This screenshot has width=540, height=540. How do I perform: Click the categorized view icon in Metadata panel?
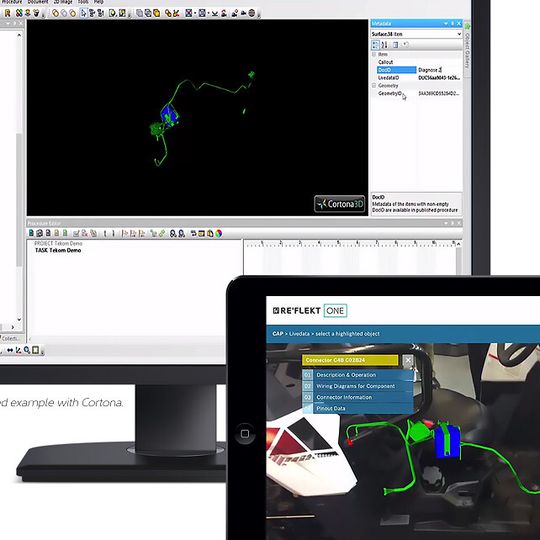375,45
